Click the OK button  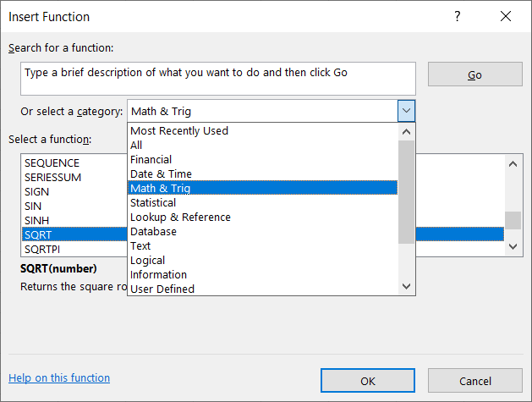368,381
